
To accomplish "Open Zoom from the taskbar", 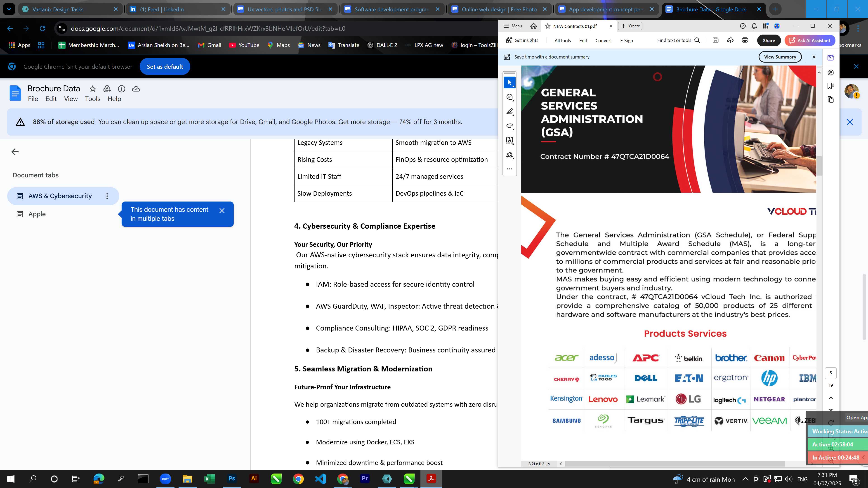I will click(165, 479).
